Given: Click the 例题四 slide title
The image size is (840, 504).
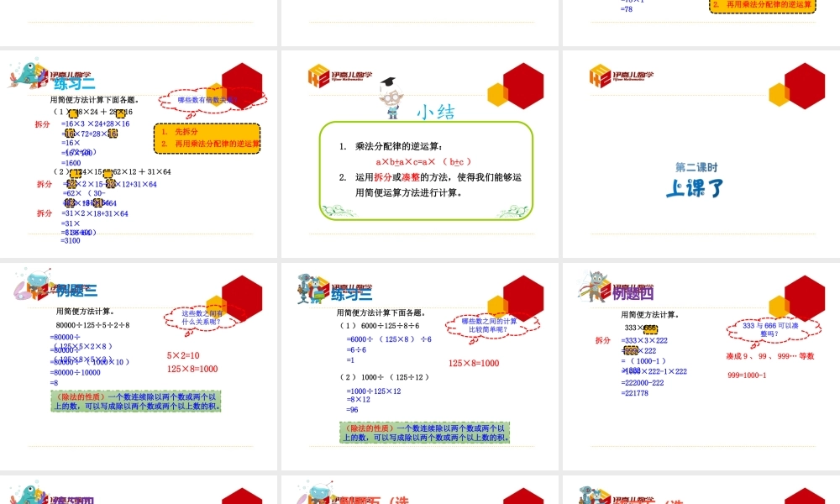Looking at the screenshot, I should pos(633,293).
